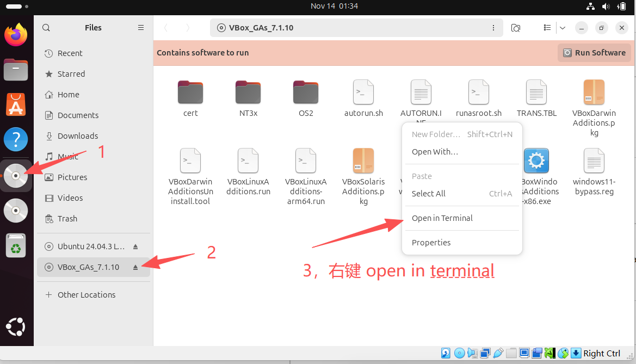Screen dimensions: 636x364
Task: Open Recent in the sidebar
Action: click(x=93, y=53)
